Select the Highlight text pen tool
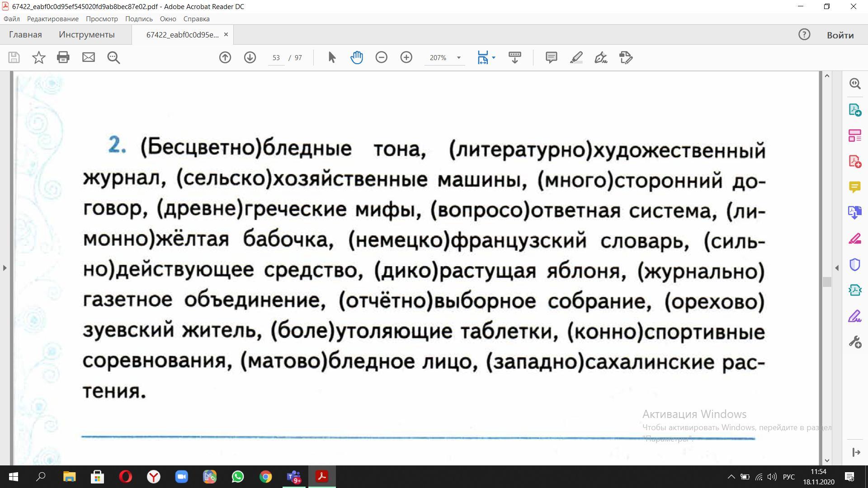 tap(576, 57)
